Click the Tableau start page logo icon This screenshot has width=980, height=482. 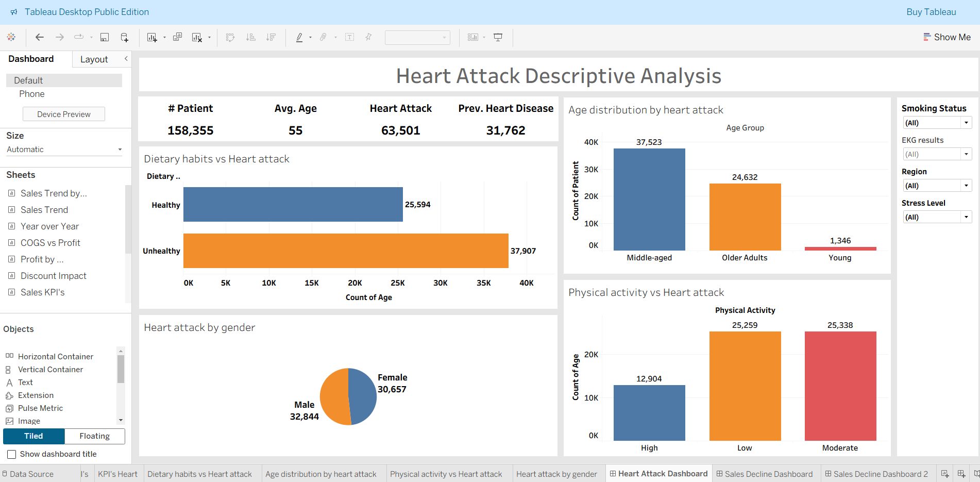11,37
